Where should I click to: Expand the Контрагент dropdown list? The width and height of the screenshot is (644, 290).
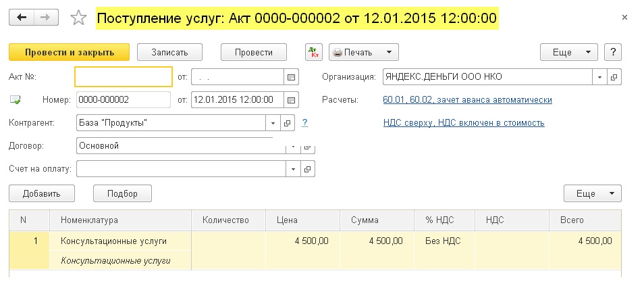(273, 123)
